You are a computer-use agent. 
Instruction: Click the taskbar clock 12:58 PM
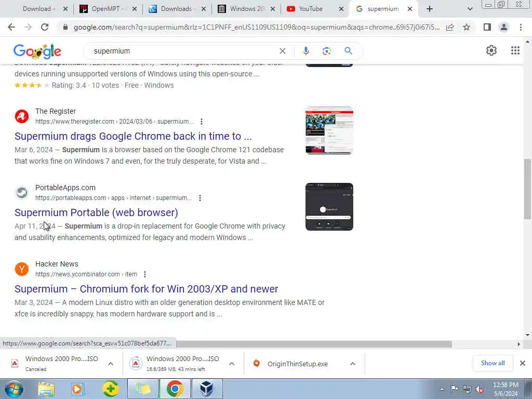pos(506,385)
